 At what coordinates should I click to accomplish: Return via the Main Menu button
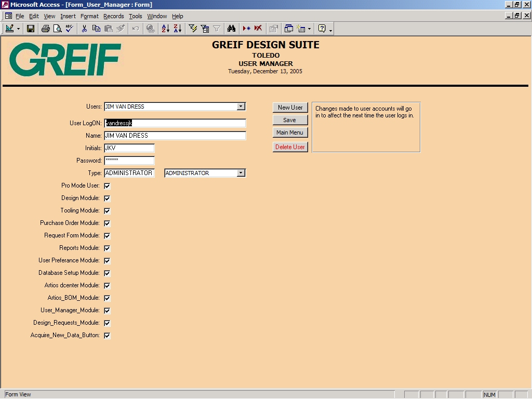point(290,132)
